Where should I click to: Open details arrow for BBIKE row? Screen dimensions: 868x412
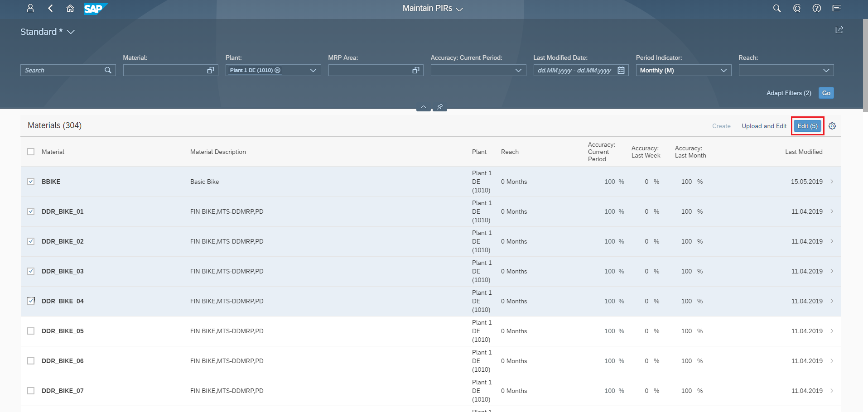[832, 182]
